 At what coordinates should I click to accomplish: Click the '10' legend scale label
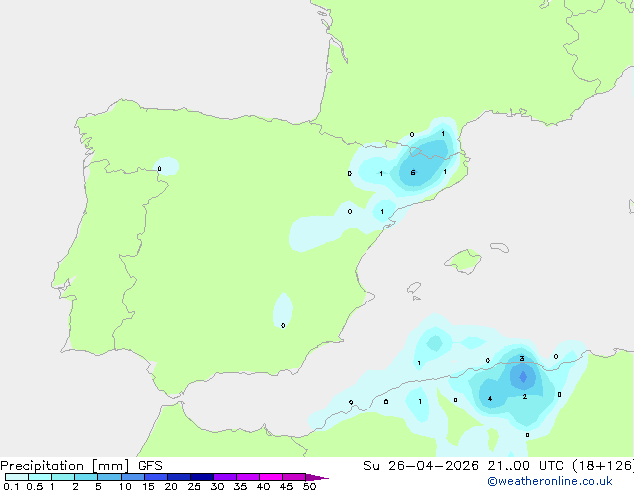pos(125,486)
